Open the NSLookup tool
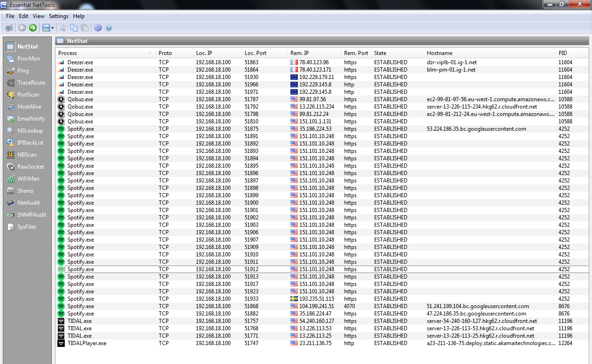Screen dimensions: 592x364 point(25,131)
